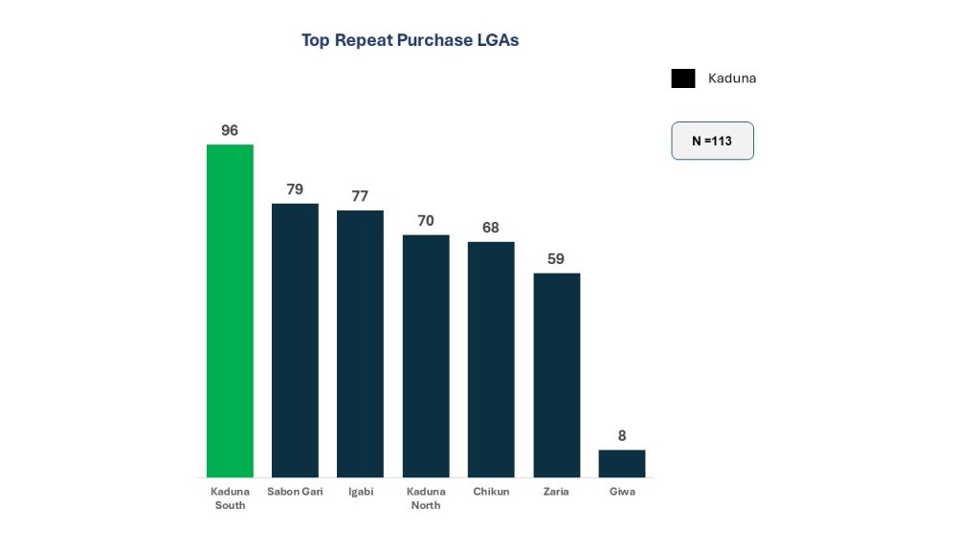This screenshot has width=980, height=551.
Task: Click the 77 data label
Action: tap(360, 196)
